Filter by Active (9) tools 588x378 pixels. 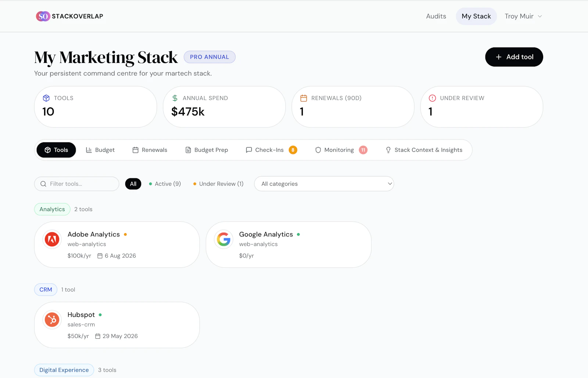coord(165,184)
